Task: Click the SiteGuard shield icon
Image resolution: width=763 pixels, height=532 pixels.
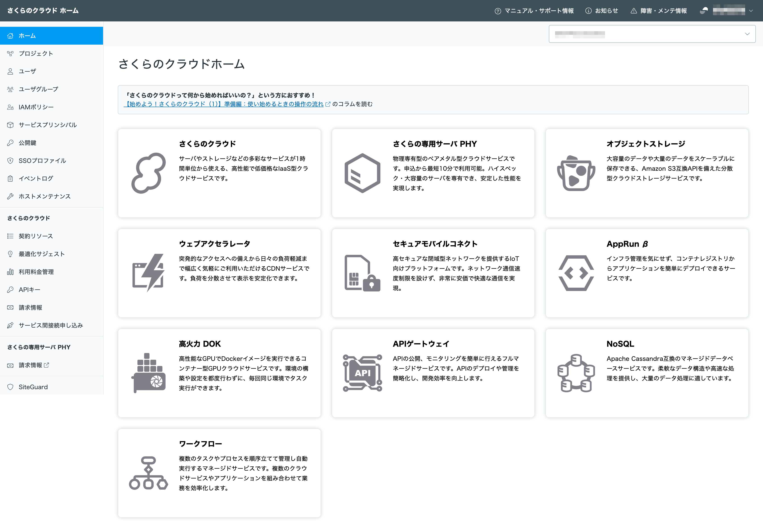Action: [10, 387]
